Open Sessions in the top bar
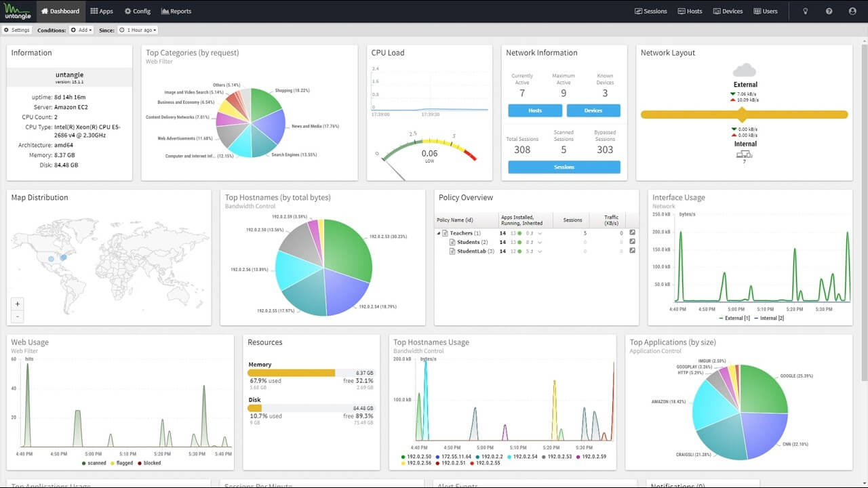The image size is (868, 488). click(x=651, y=12)
